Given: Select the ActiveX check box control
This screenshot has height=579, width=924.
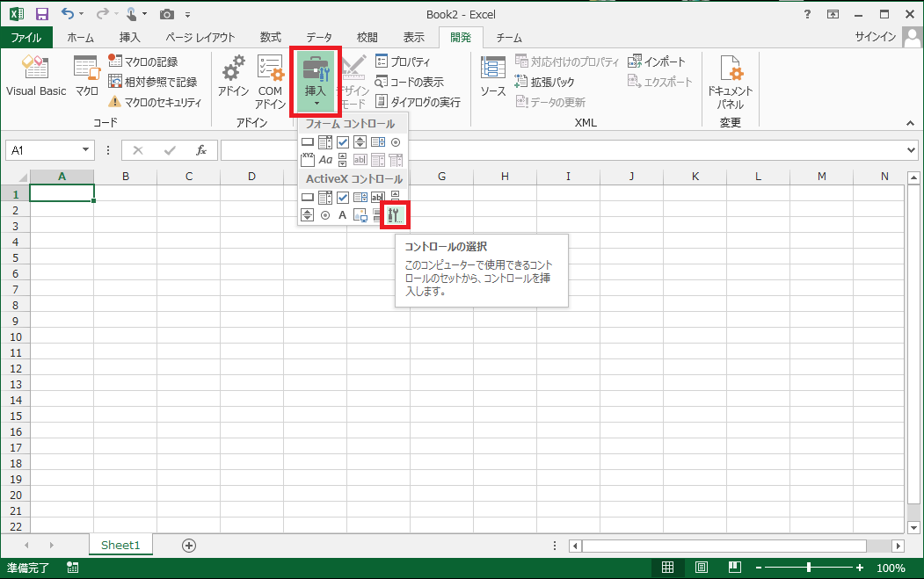Looking at the screenshot, I should tap(343, 198).
